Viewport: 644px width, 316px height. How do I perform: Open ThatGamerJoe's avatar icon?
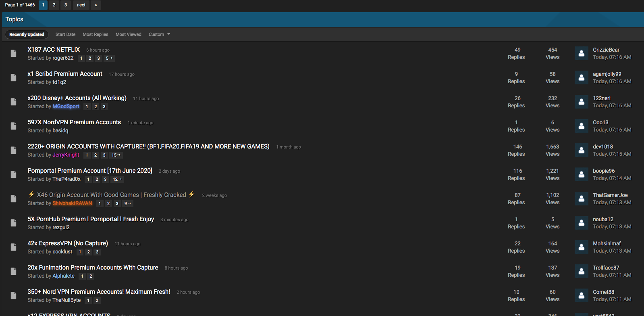coord(581,199)
